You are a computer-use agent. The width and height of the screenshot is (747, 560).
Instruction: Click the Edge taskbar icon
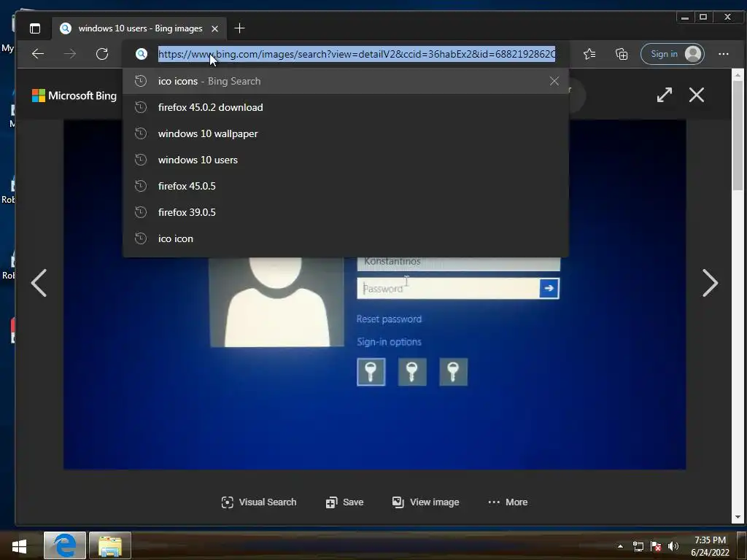coord(65,545)
